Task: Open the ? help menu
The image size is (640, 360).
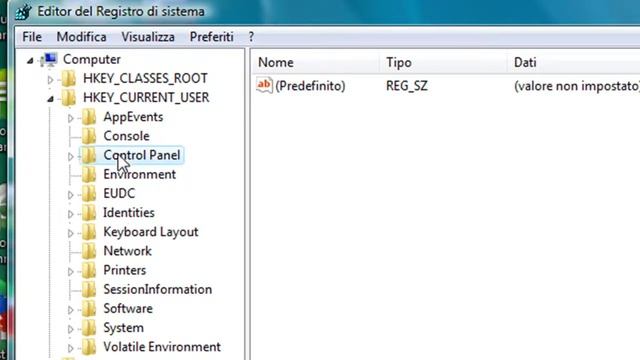Action: 251,37
